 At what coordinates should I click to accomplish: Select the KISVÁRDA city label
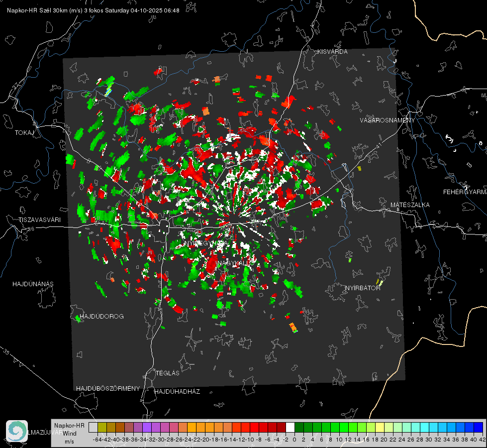(x=332, y=52)
